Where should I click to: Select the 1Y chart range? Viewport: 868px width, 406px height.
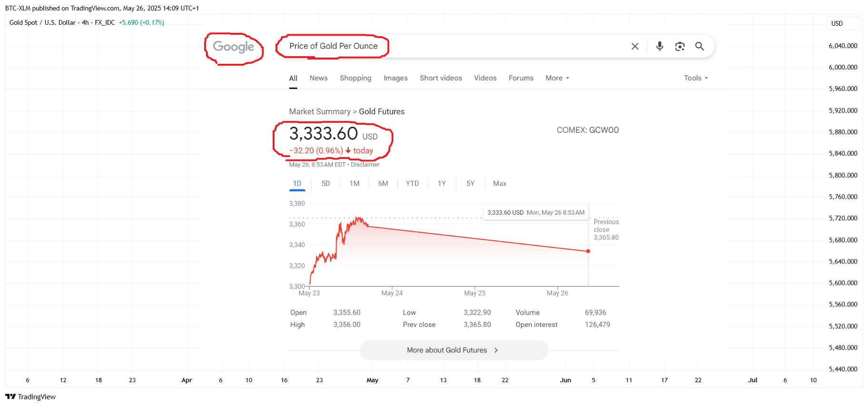point(442,183)
